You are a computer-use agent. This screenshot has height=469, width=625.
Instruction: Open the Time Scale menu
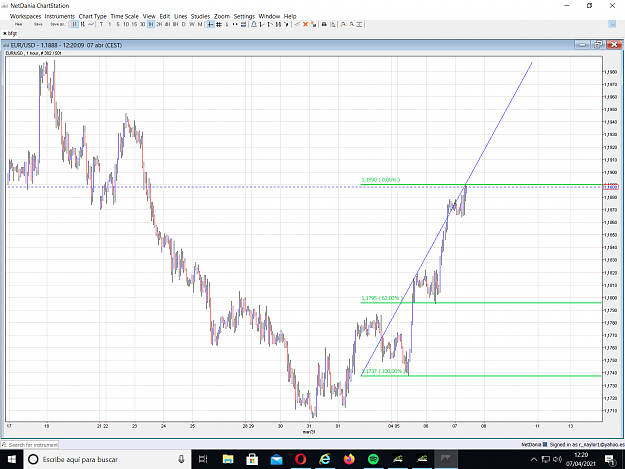(x=124, y=16)
